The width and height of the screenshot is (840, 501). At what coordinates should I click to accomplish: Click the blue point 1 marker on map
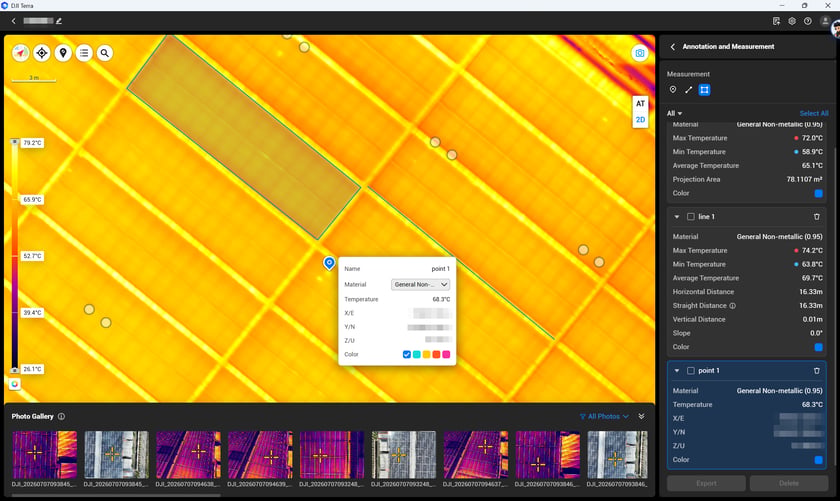[x=329, y=263]
